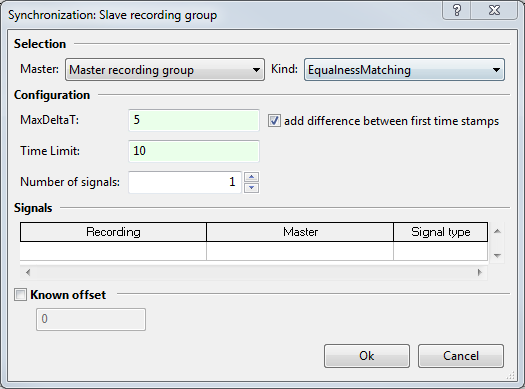Click the horizontal scroll right arrow
Screen dimensions: 525x389
coord(480,273)
